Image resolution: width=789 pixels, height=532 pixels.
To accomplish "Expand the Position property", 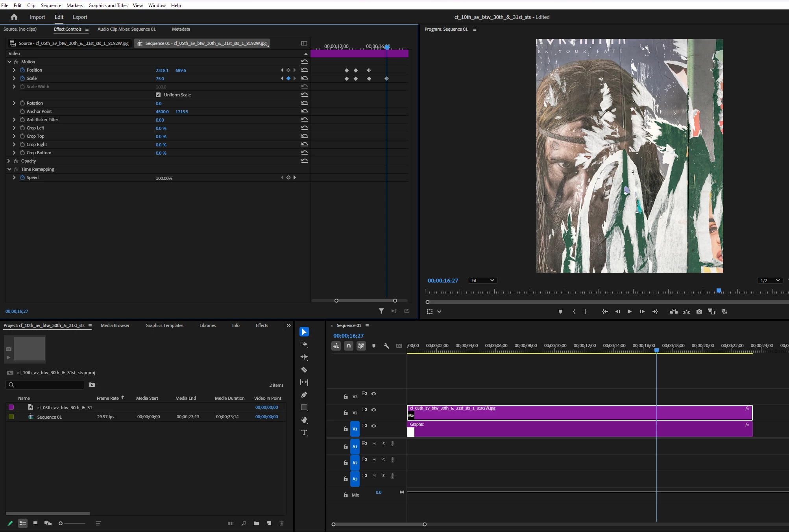I will (x=14, y=70).
